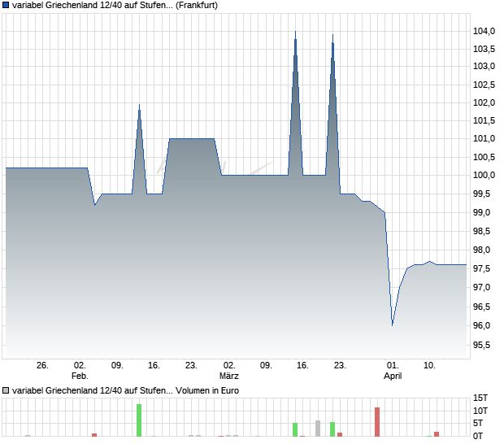Click the 99,5 price axis label
The height and width of the screenshot is (444, 504).
pos(481,194)
